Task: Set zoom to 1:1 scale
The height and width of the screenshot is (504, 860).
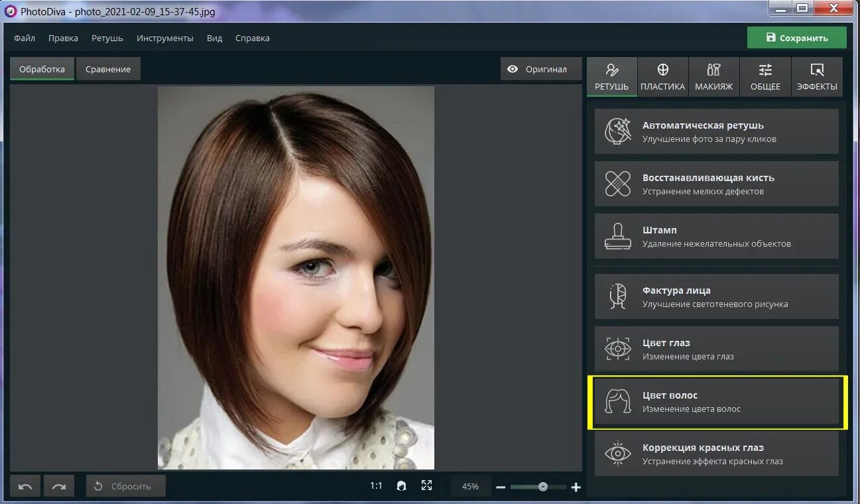Action: (376, 485)
